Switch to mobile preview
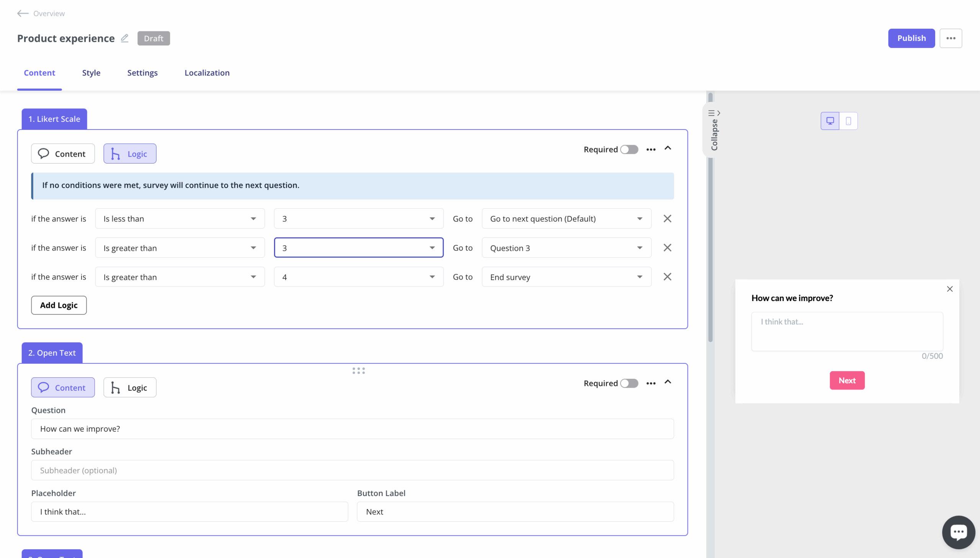This screenshot has width=980, height=558. [x=849, y=121]
